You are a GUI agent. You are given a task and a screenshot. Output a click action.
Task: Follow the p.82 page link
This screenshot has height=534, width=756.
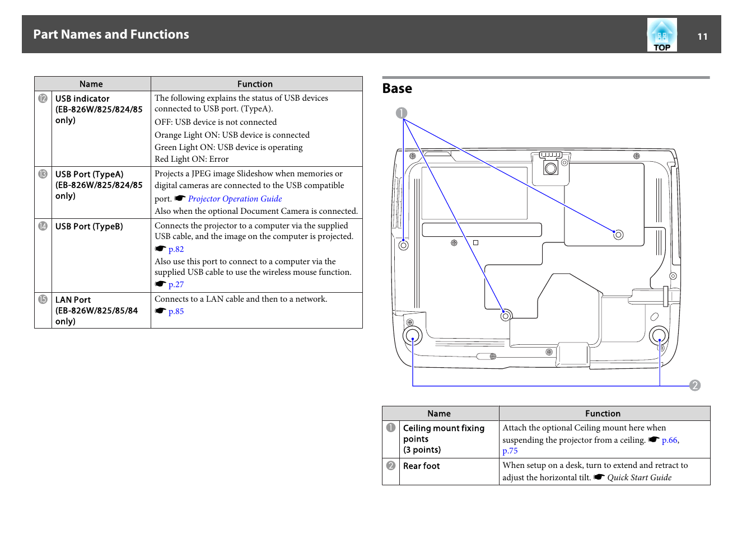pos(176,249)
